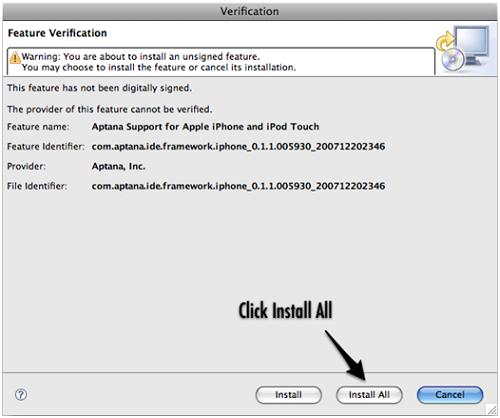Viewport: 500px width, 418px height.
Task: Click the 'Verification' title bar text
Action: click(250, 11)
